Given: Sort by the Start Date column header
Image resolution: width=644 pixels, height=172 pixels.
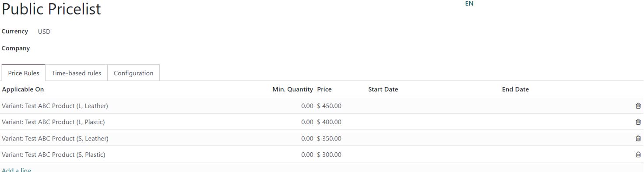Looking at the screenshot, I should (x=383, y=89).
